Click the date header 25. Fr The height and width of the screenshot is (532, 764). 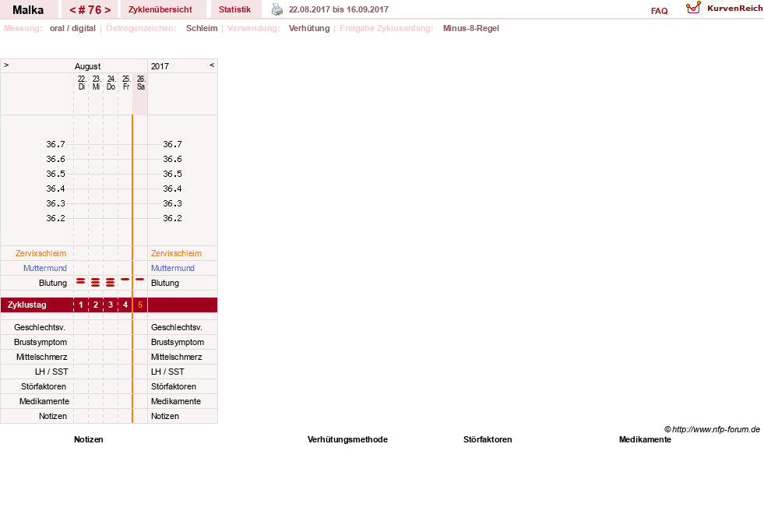pyautogui.click(x=126, y=83)
